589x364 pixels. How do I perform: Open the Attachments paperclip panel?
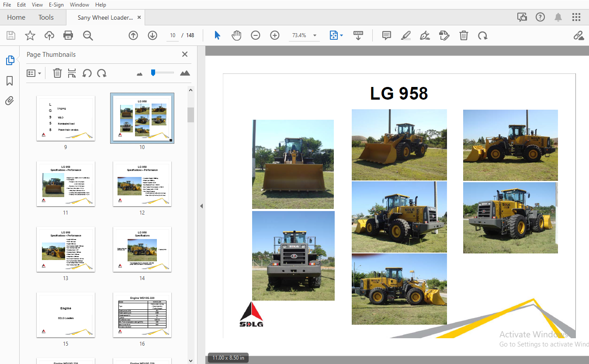click(10, 101)
